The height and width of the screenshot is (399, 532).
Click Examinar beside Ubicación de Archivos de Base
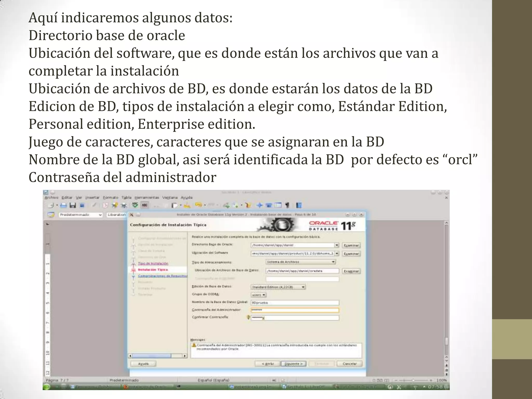point(351,271)
